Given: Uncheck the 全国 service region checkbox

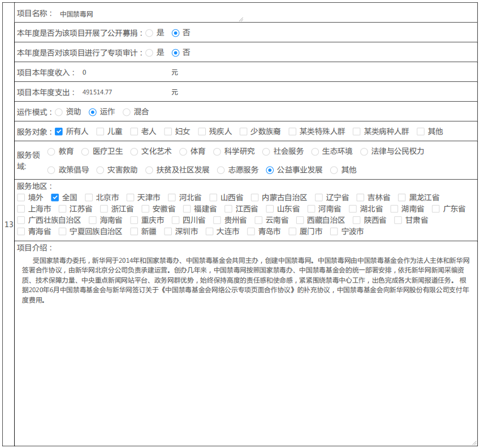Looking at the screenshot, I should (55, 198).
